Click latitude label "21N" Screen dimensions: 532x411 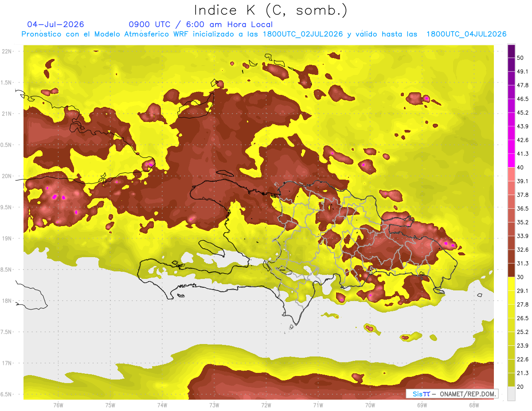(8, 114)
